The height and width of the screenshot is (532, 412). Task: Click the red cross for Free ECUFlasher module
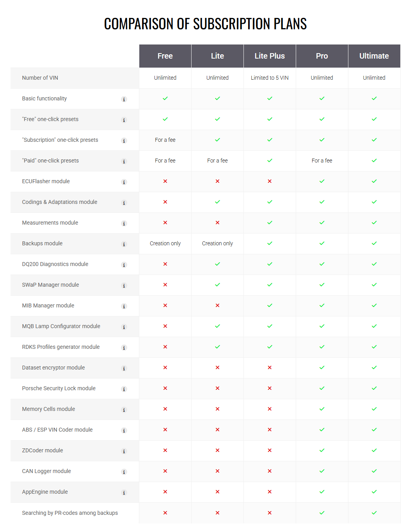coord(165,181)
